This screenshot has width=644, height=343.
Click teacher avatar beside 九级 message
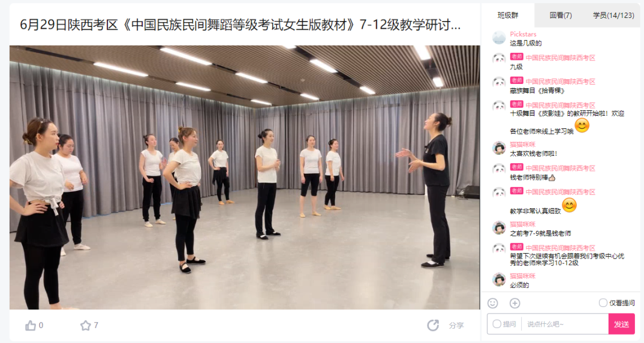(x=499, y=60)
